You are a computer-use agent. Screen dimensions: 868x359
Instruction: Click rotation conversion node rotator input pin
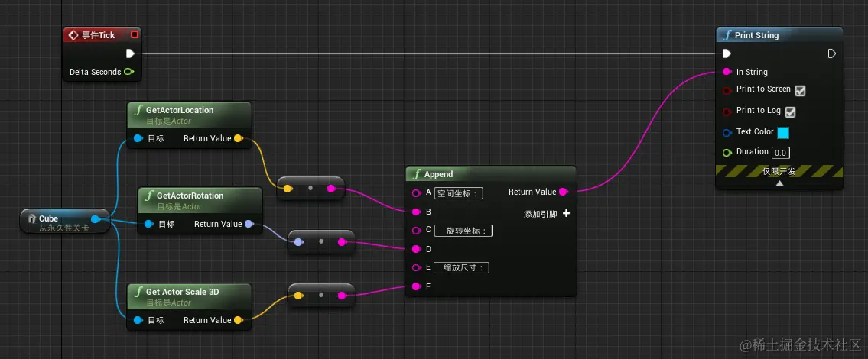298,242
